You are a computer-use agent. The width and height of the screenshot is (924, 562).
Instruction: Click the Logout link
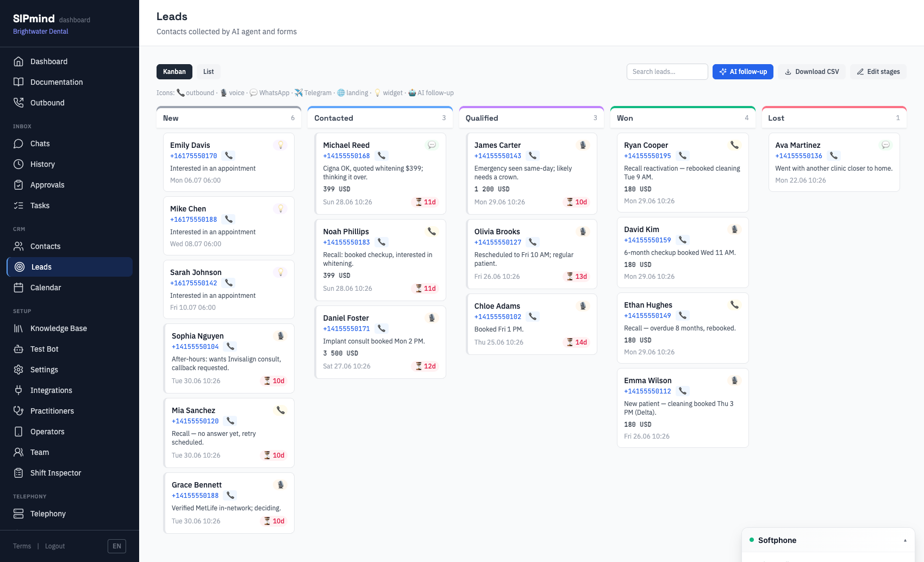(x=55, y=546)
